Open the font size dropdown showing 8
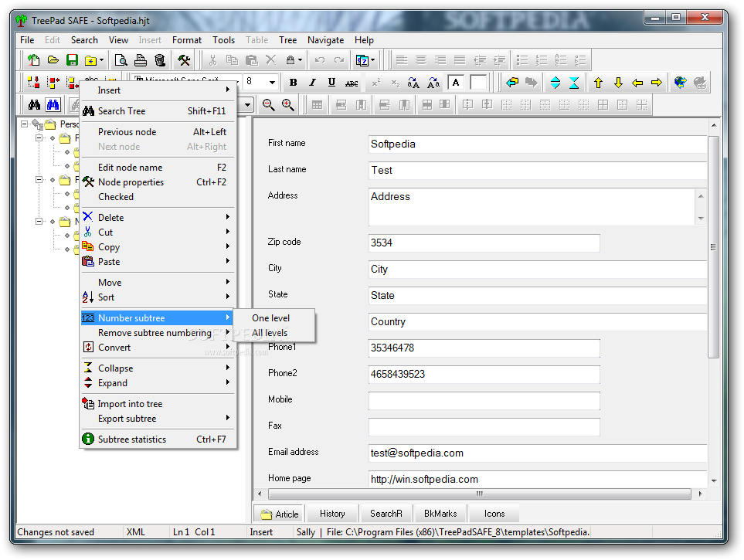The width and height of the screenshot is (744, 560). click(x=272, y=82)
